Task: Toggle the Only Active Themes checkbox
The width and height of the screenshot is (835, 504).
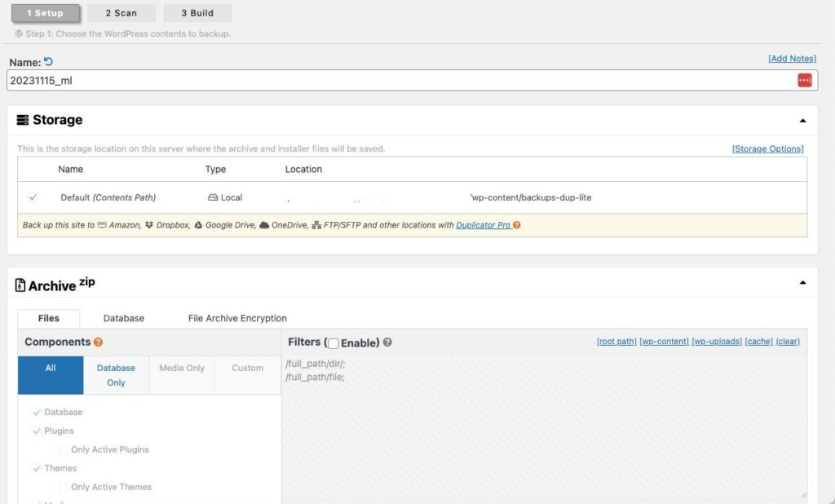Action: [64, 487]
